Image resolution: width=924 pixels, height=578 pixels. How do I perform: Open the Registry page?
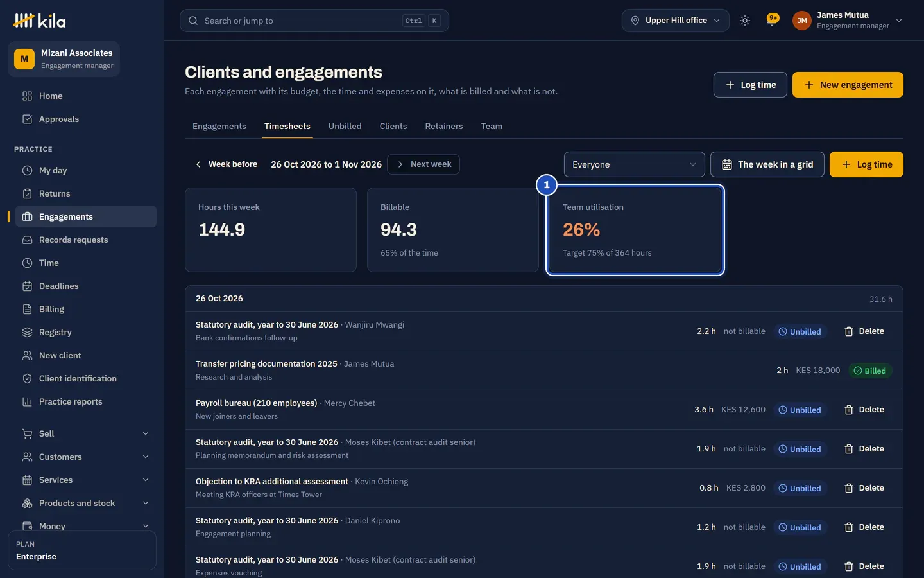[x=86, y=333]
